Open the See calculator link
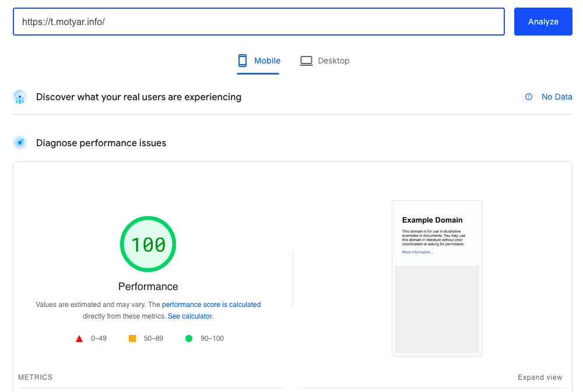The width and height of the screenshot is (583, 392). tap(191, 316)
